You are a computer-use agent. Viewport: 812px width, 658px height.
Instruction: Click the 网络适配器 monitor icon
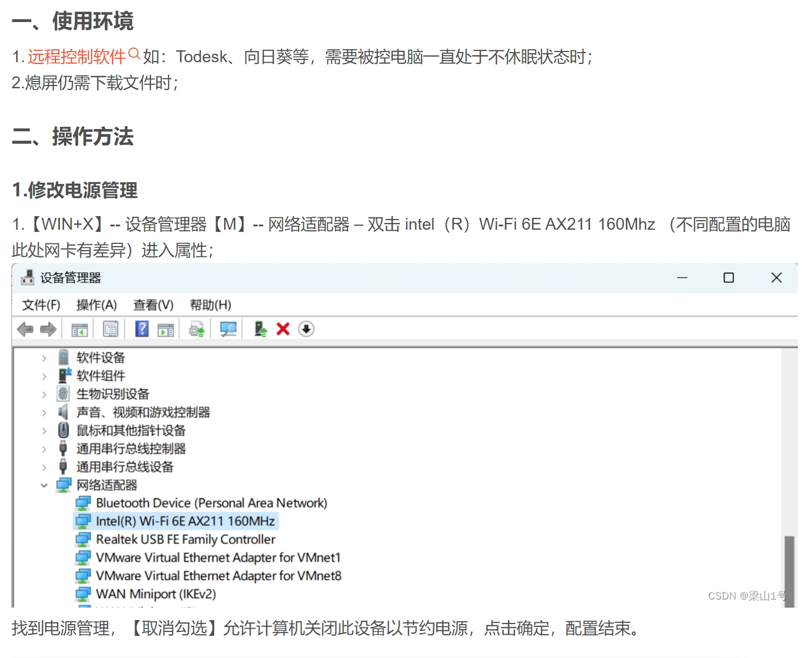pos(64,485)
